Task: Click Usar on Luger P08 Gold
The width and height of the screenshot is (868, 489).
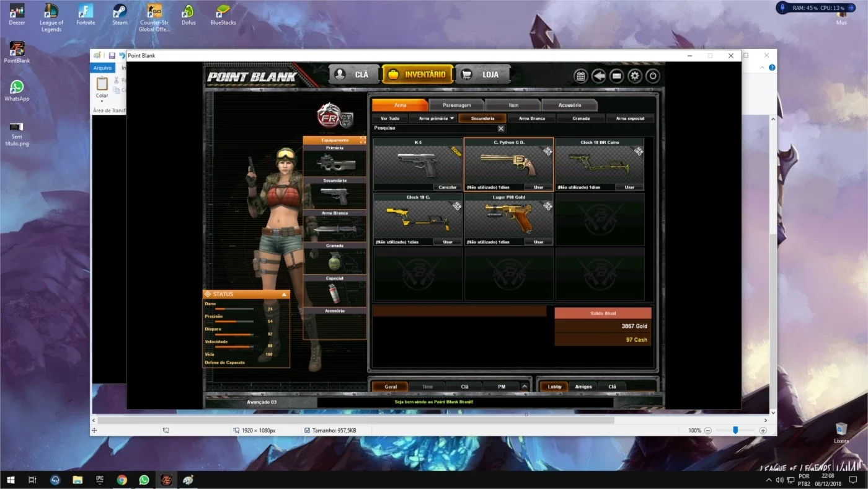Action: [x=538, y=242]
